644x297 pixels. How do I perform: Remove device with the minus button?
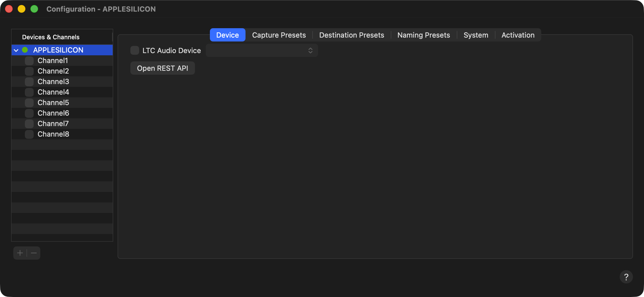pyautogui.click(x=34, y=253)
